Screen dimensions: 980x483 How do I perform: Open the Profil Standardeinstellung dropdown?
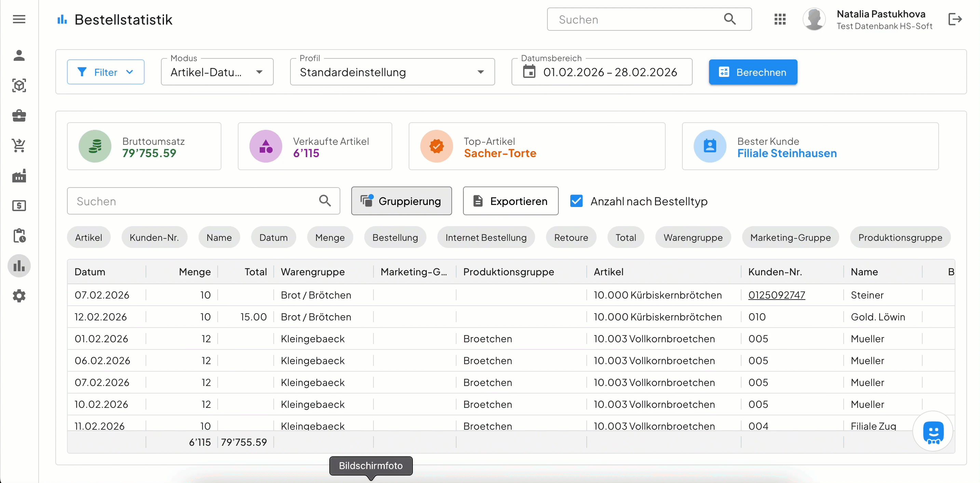tap(392, 72)
